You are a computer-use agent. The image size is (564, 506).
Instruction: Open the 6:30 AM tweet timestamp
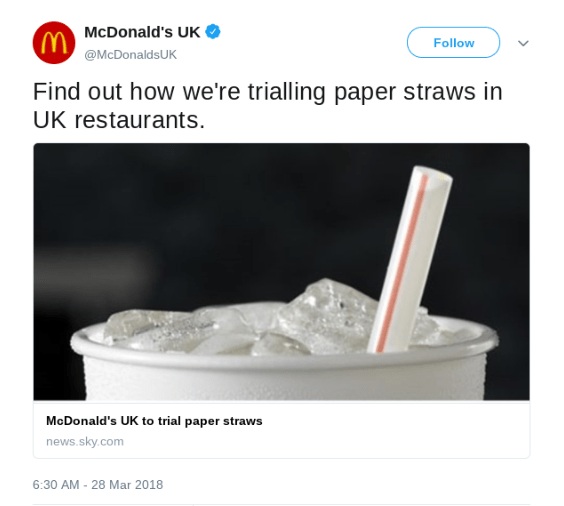tap(56, 484)
